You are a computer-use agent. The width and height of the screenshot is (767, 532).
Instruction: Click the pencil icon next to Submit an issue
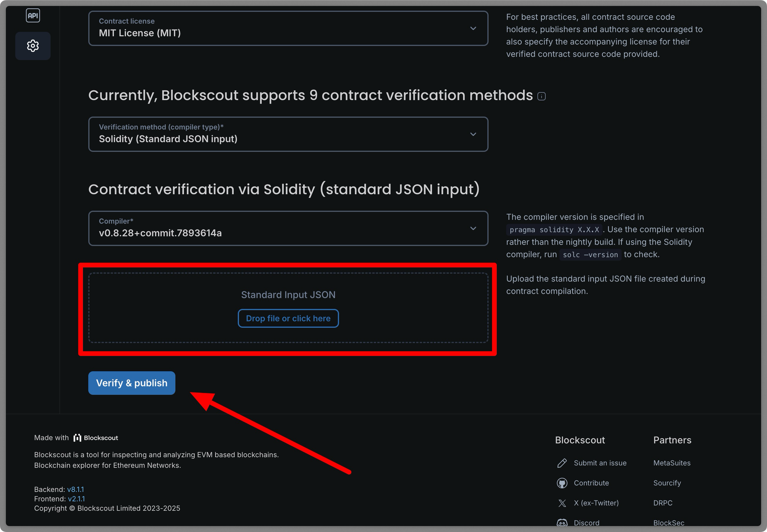point(562,463)
